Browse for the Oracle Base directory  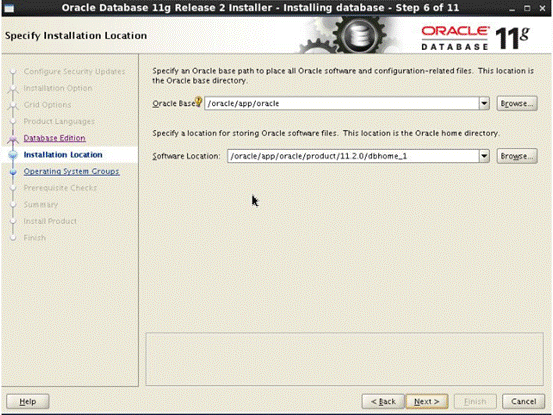click(517, 103)
